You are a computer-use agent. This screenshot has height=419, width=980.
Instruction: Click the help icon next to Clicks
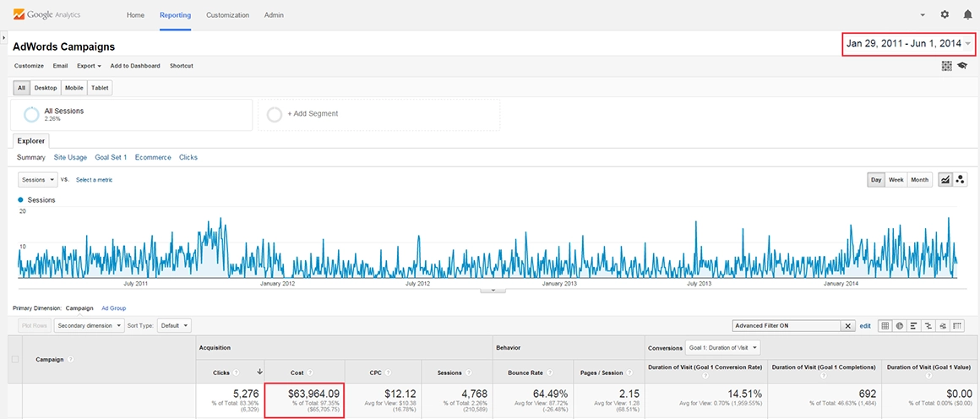[x=236, y=373]
